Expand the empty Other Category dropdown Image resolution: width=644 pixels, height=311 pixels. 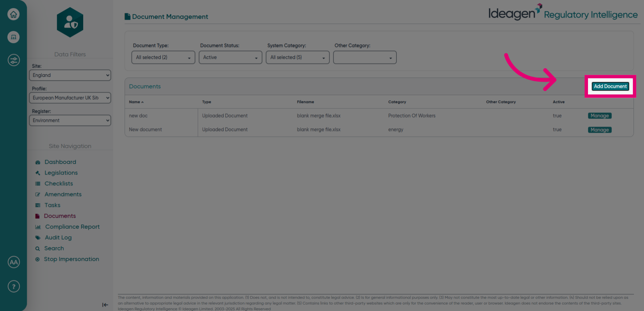[x=365, y=57]
